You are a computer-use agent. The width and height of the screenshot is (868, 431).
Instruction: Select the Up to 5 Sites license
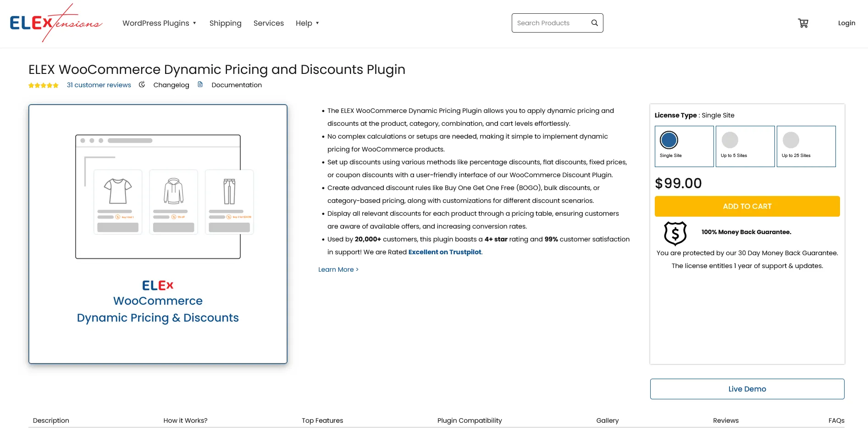pyautogui.click(x=745, y=146)
